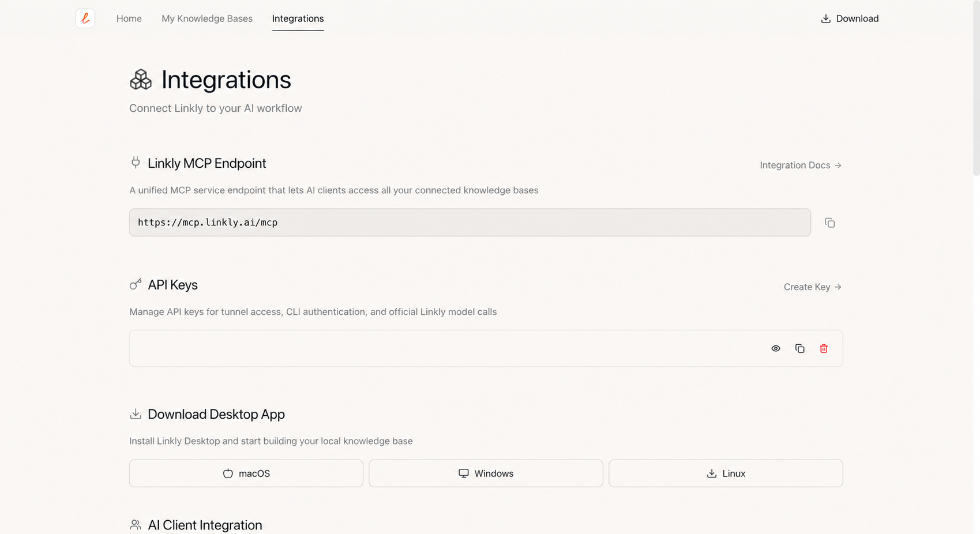The width and height of the screenshot is (980, 534).
Task: Download the Windows desktop app
Action: pyautogui.click(x=486, y=473)
